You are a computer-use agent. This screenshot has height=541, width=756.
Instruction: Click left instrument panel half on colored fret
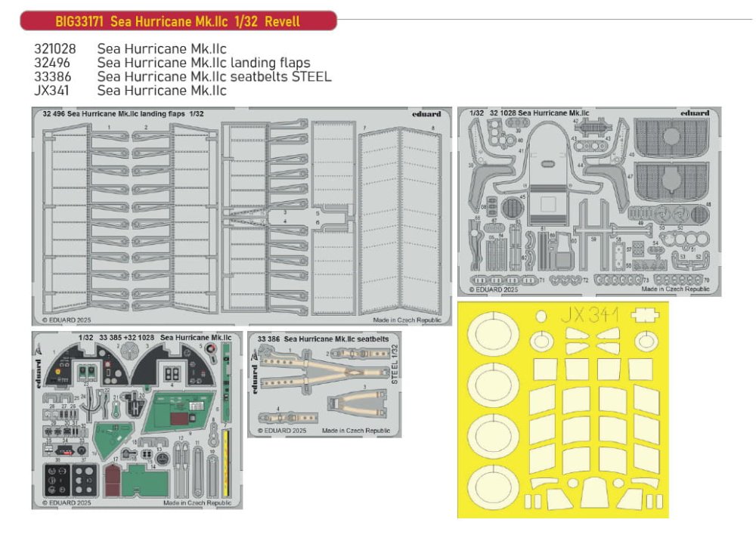(x=86, y=365)
